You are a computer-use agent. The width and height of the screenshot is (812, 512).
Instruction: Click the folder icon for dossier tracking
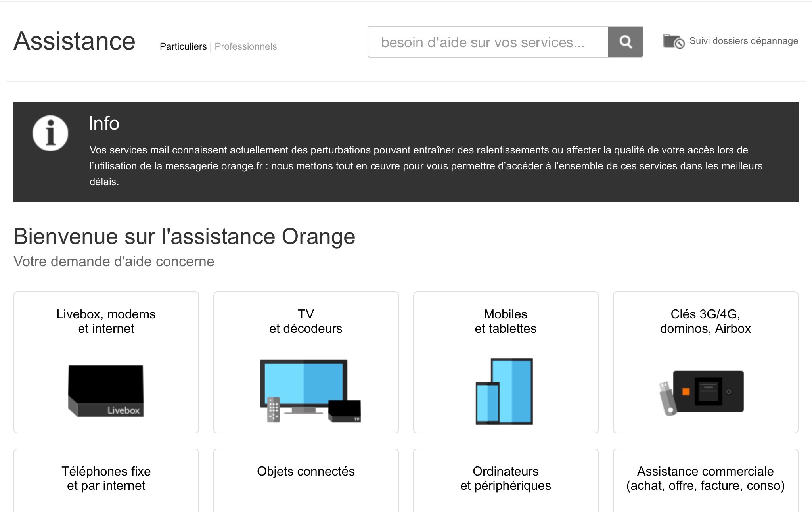(x=673, y=41)
